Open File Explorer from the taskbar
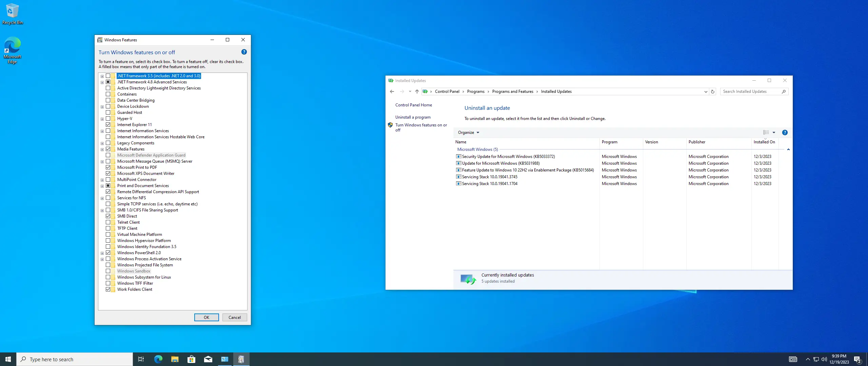This screenshot has width=868, height=366. (175, 359)
